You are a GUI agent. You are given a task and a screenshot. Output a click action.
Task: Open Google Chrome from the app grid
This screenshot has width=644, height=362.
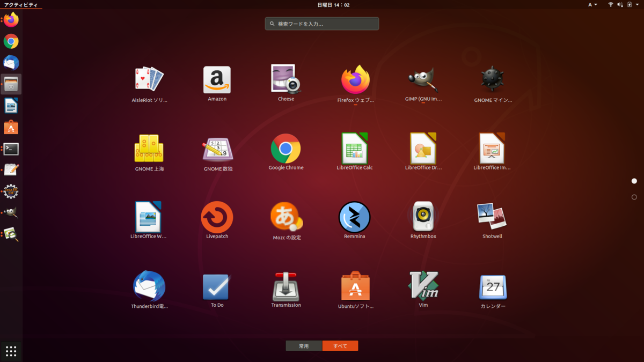click(286, 149)
